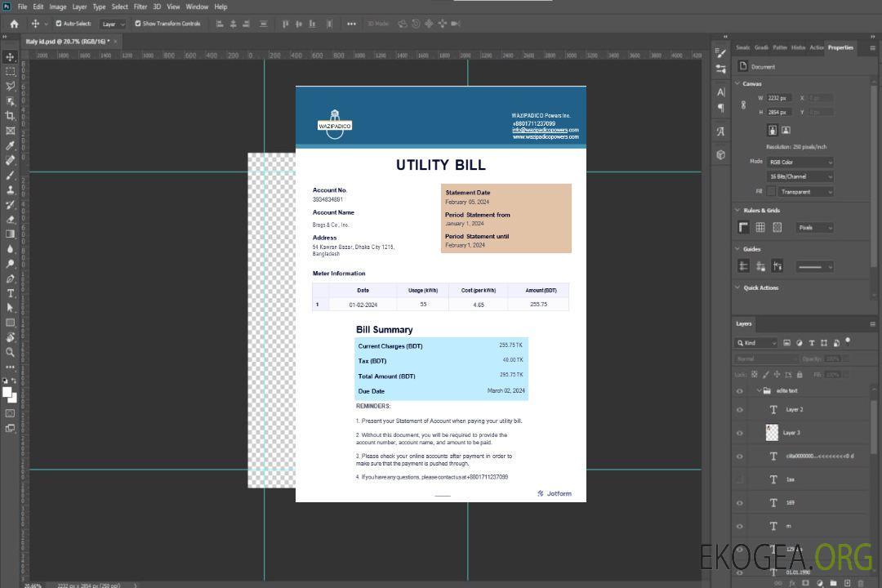The width and height of the screenshot is (882, 588).
Task: Uncheck the Auto-Select checkbox
Action: 59,24
